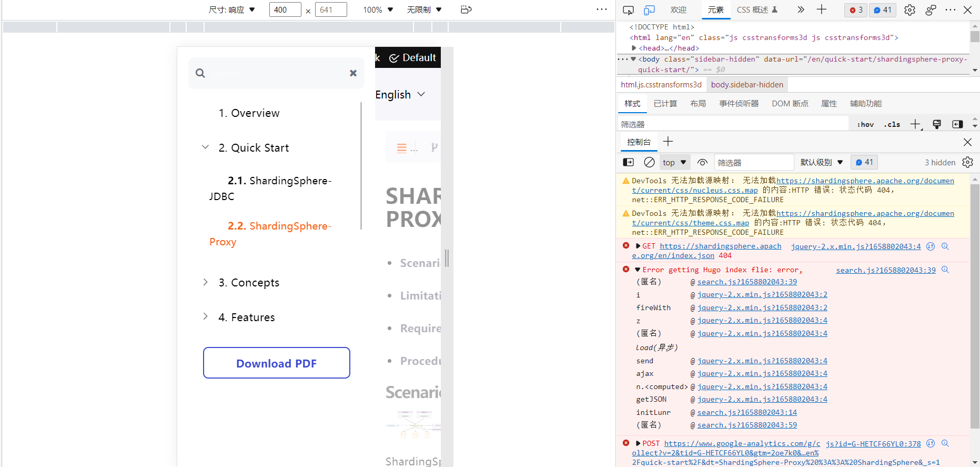
Task: Open the top execution context dropdown
Action: (x=674, y=162)
